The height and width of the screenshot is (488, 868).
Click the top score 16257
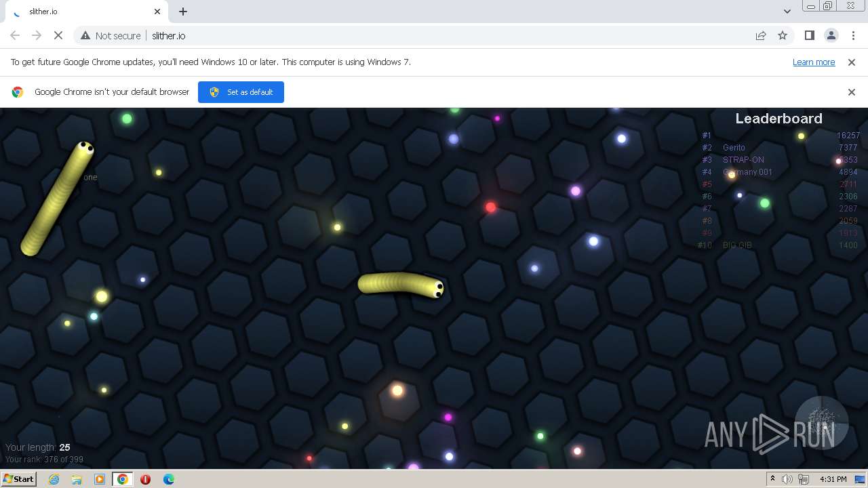(848, 136)
